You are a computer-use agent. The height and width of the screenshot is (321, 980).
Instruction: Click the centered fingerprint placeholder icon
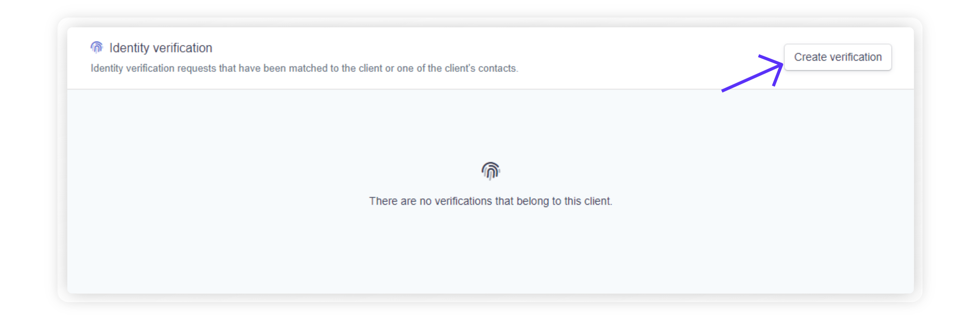click(490, 171)
